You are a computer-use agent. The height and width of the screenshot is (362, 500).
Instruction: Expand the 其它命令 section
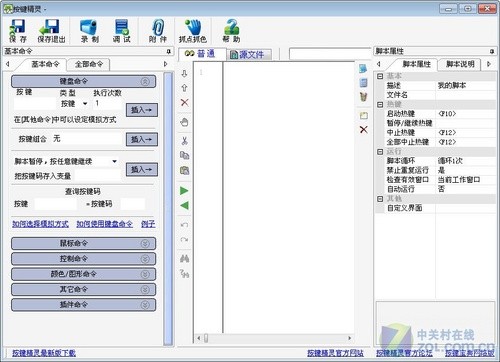tap(145, 289)
